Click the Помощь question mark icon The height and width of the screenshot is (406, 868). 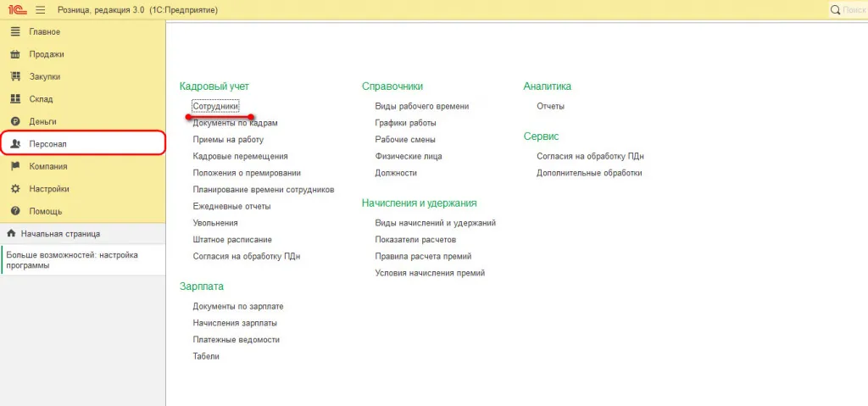pos(14,211)
